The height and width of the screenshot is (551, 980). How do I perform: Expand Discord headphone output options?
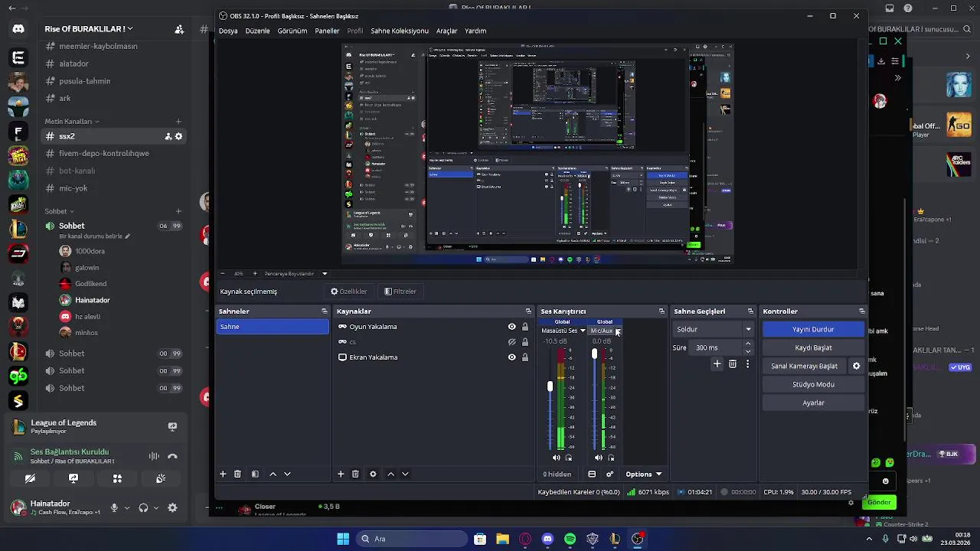point(156,507)
